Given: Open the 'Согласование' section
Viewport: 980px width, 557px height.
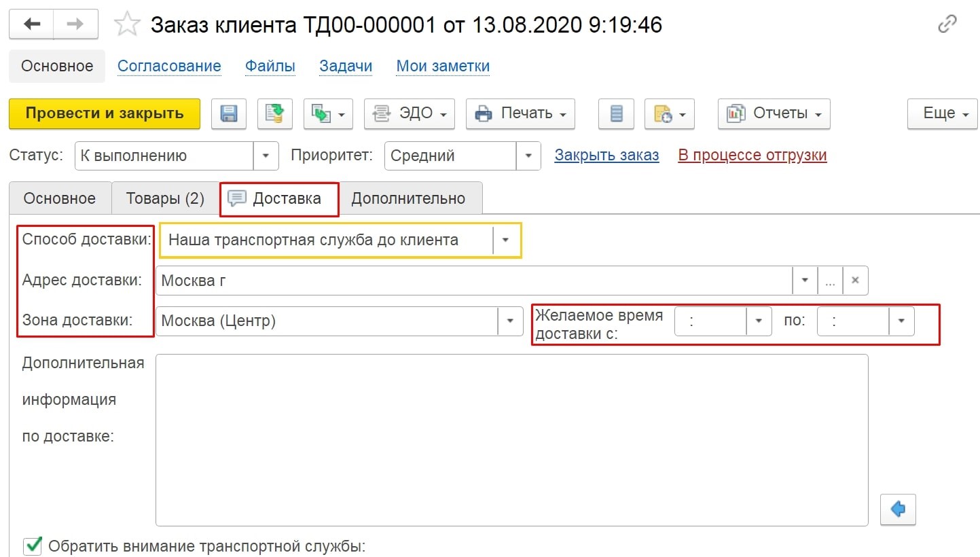Looking at the screenshot, I should (x=169, y=66).
